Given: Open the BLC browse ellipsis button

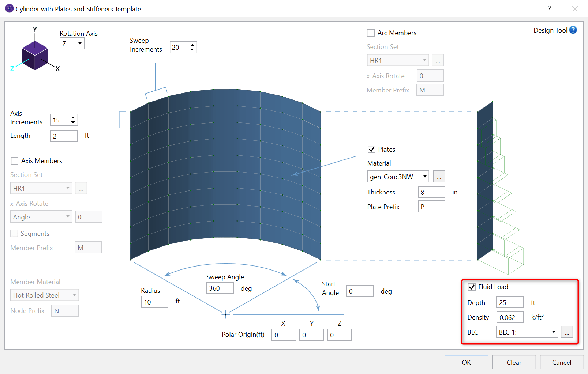Looking at the screenshot, I should [567, 332].
